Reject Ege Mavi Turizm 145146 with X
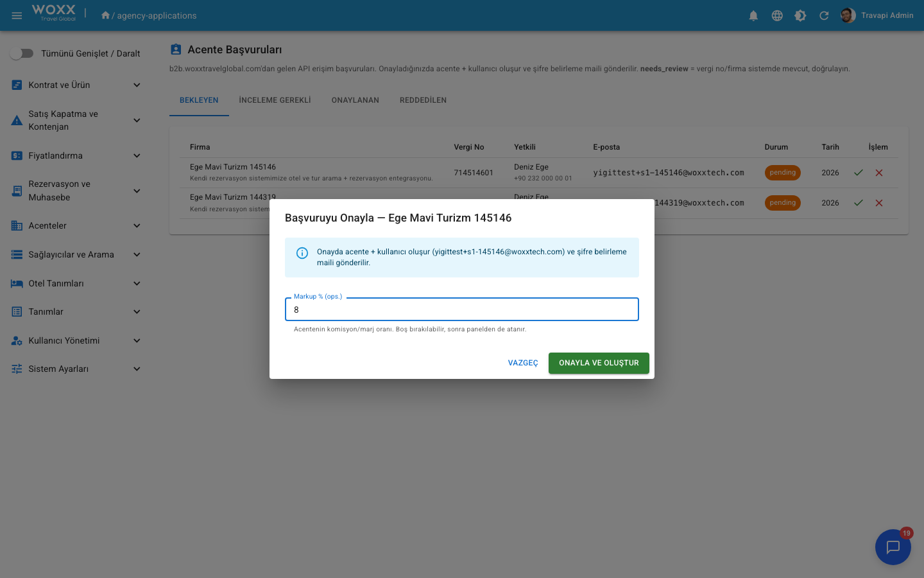This screenshot has height=578, width=924. [x=879, y=173]
